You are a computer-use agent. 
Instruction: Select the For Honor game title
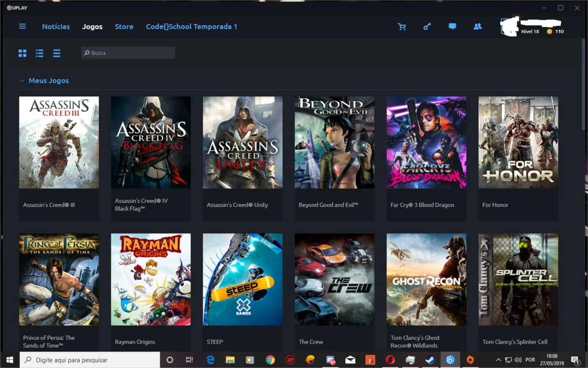(495, 205)
